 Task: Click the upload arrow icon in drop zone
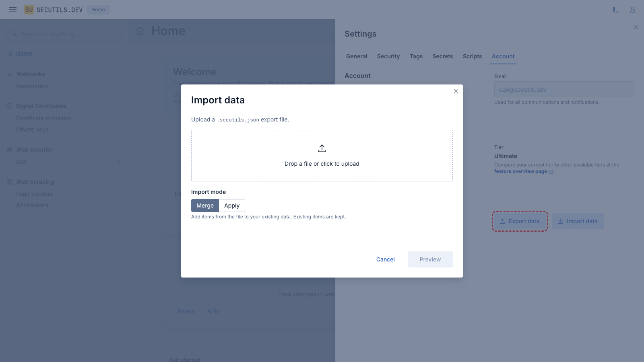[322, 148]
